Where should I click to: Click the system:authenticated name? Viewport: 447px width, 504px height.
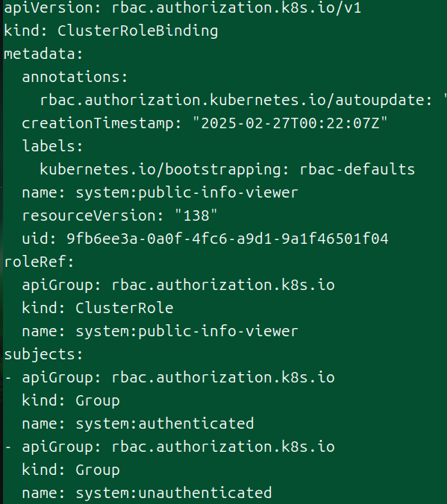click(x=164, y=423)
